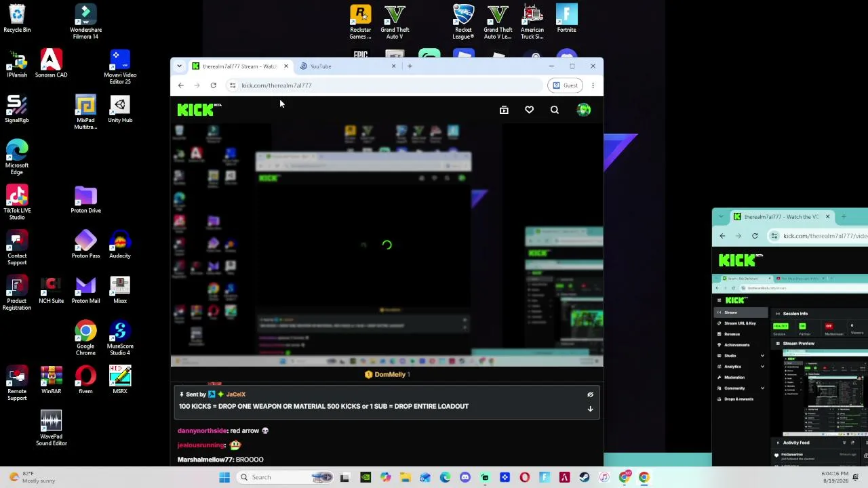868x488 pixels.
Task: Open tab search dropdown in right Chrome window
Action: coord(721,216)
